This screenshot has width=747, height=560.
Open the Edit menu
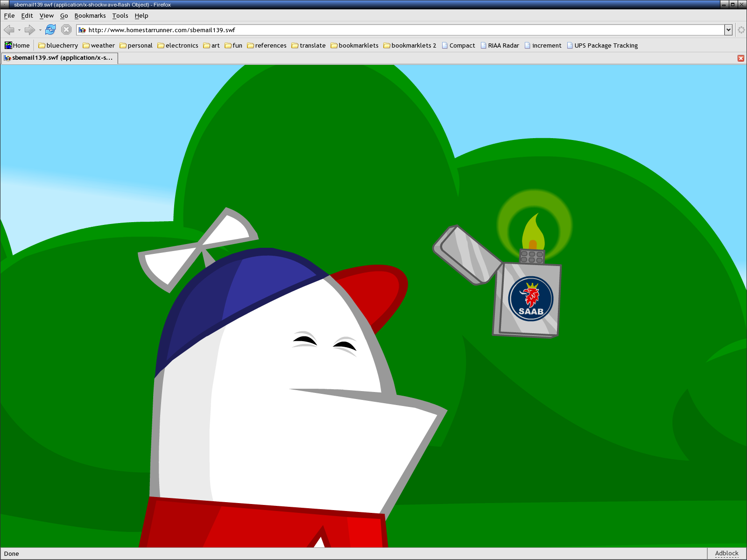coord(27,15)
